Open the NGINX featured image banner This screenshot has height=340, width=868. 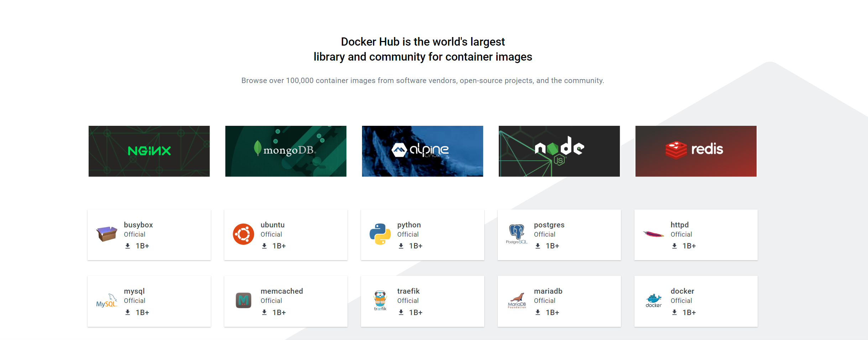(x=149, y=151)
